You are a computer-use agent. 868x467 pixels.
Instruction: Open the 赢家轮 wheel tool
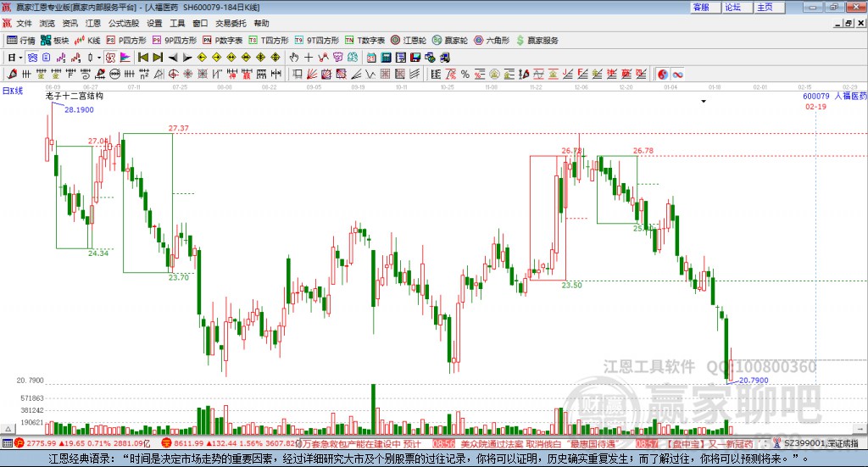coord(450,41)
